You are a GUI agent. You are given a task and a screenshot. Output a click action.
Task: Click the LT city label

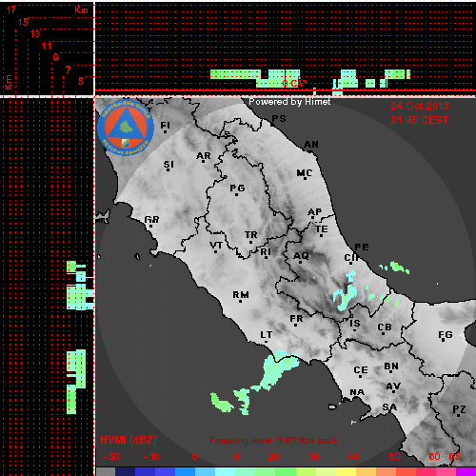pos(267,335)
